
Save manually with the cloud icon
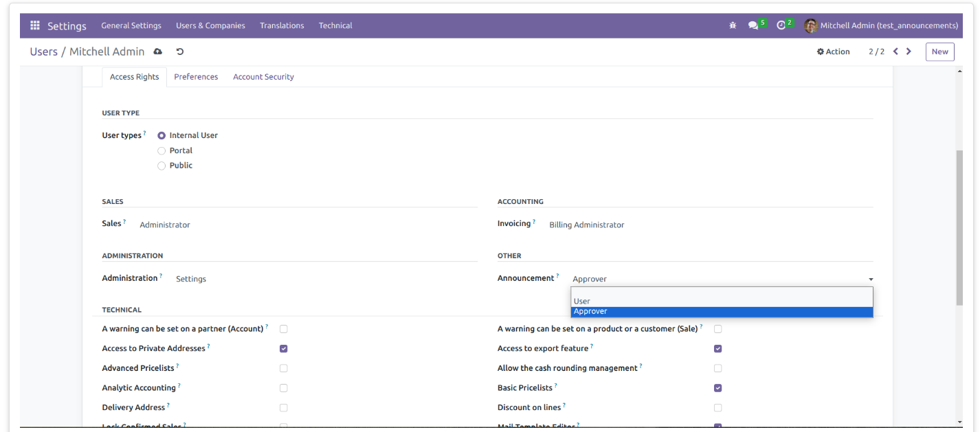[158, 52]
